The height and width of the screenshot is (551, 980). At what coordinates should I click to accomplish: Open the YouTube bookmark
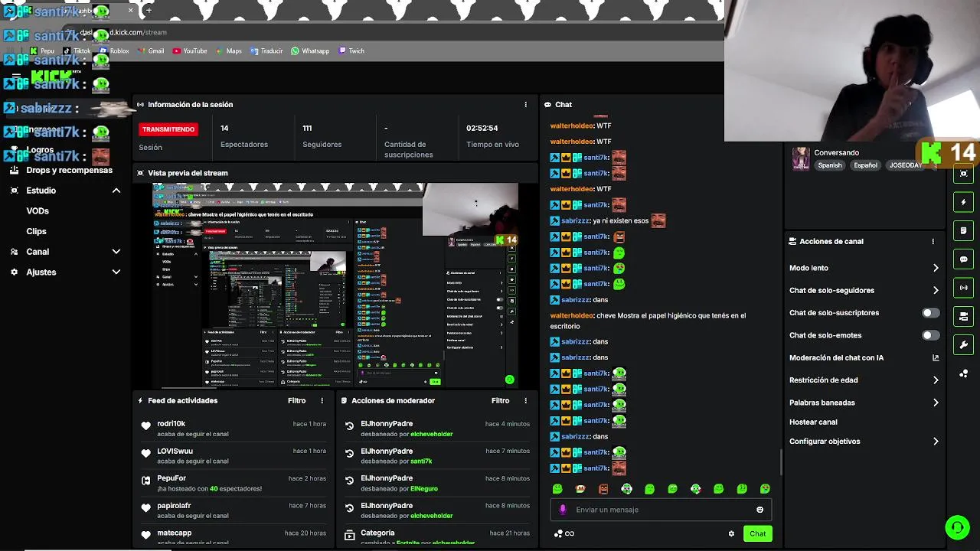[x=190, y=51]
